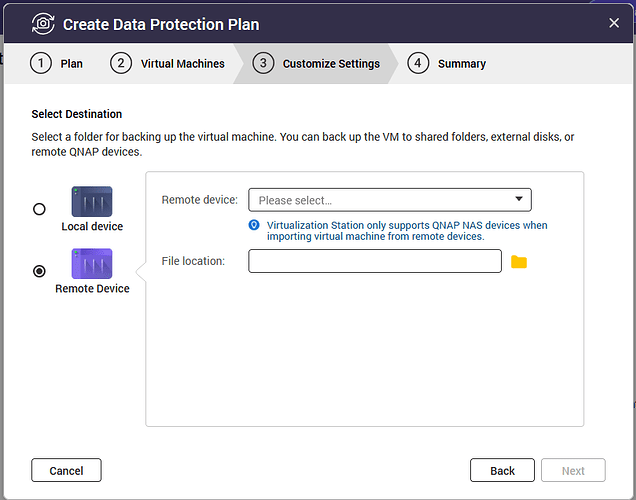
Task: Click the Virtualization Station QNAP NAS notice text
Action: [407, 231]
